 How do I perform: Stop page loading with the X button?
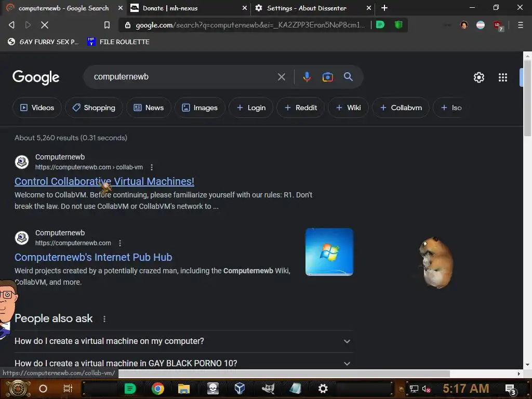click(45, 25)
